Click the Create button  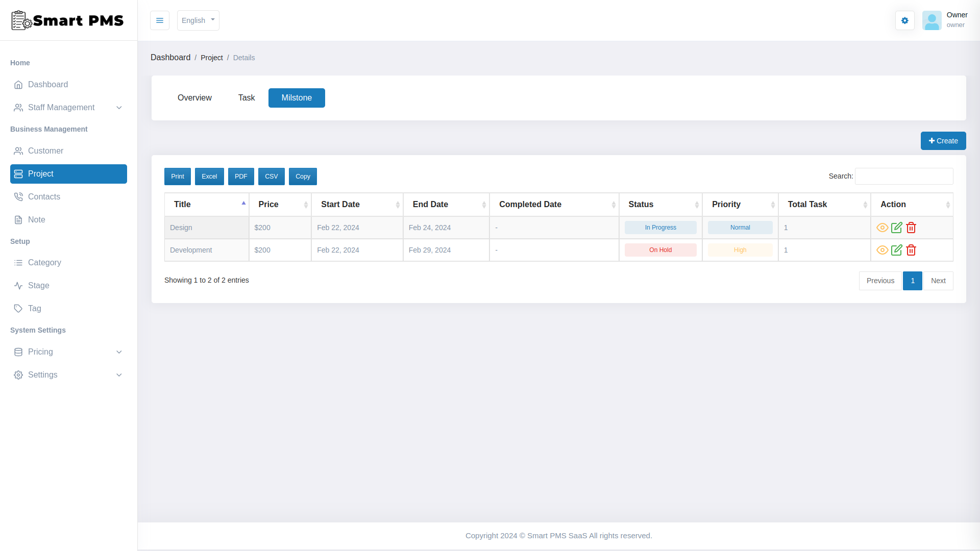point(943,141)
